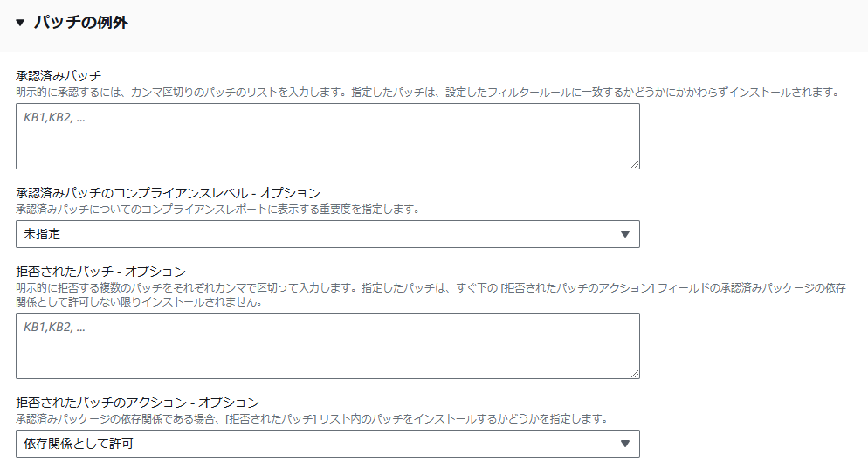Click the KB1,KB2 placeholder in 拒否されたパッチ box
The height and width of the screenshot is (469, 868).
(54, 328)
